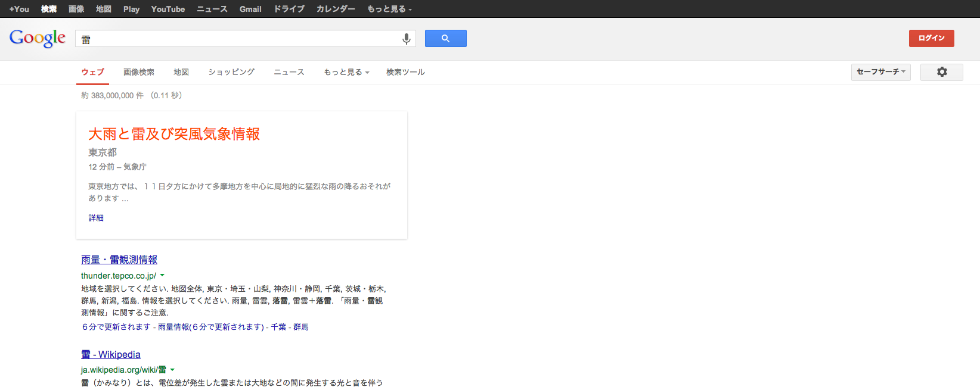Open YouTube from the top bar
This screenshot has width=980, height=390.
tap(168, 9)
